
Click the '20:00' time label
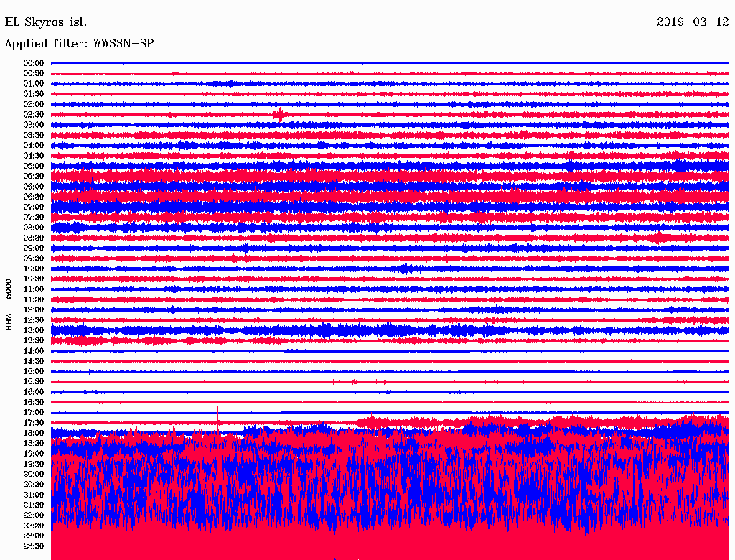pos(34,474)
